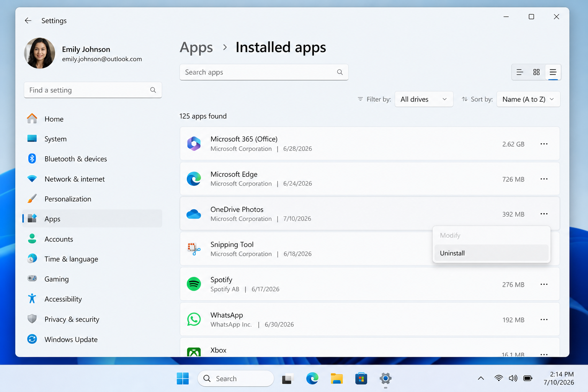Image resolution: width=588 pixels, height=392 pixels.
Task: Click the Spotify app icon
Action: [x=194, y=284]
